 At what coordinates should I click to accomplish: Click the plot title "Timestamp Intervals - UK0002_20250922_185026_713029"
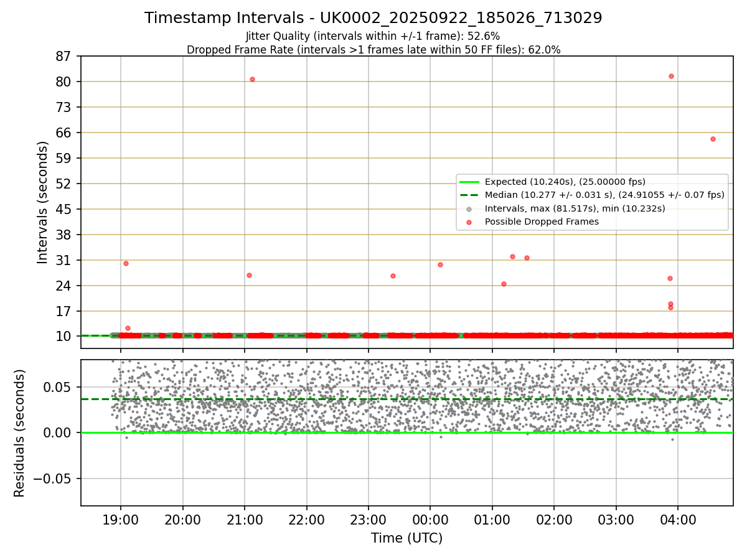click(373, 18)
